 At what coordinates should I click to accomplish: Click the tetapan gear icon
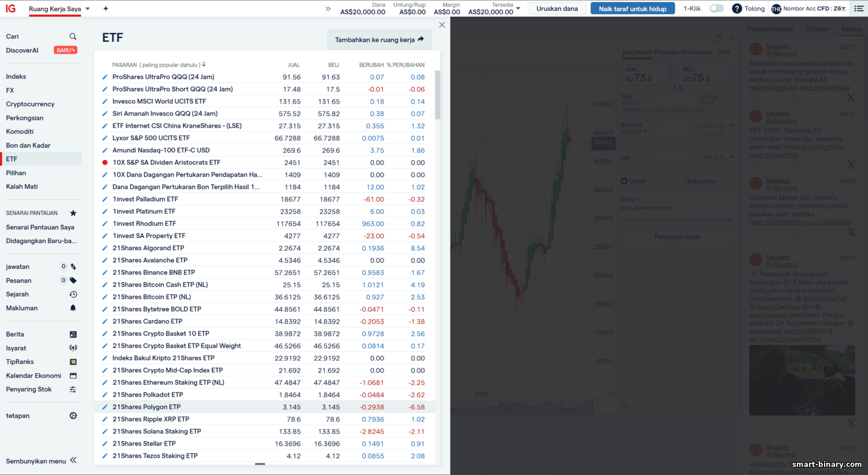pyautogui.click(x=73, y=416)
